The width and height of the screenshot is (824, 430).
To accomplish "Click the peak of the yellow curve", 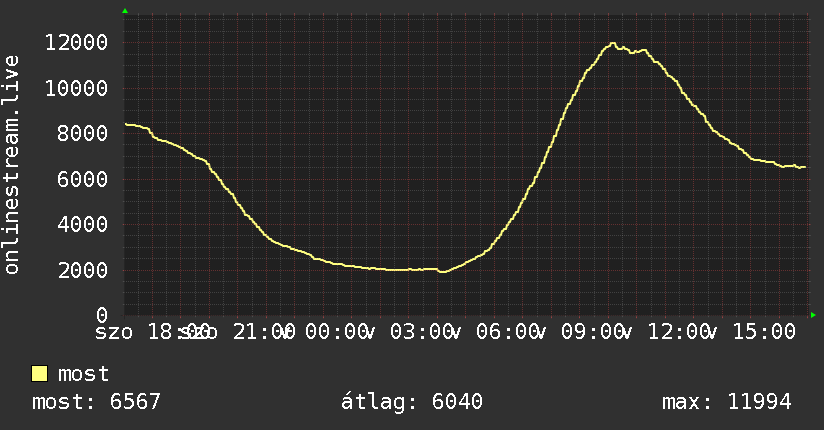I will coord(612,44).
